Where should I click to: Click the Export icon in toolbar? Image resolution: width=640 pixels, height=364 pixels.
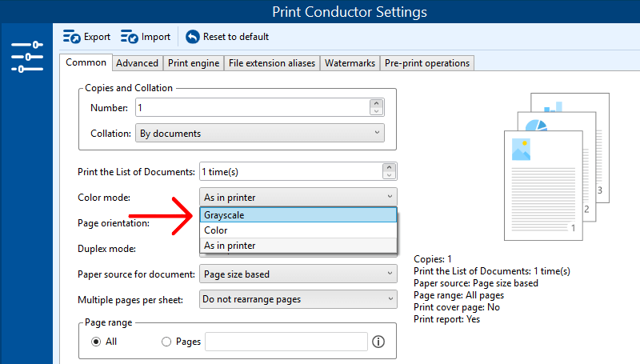click(x=72, y=37)
